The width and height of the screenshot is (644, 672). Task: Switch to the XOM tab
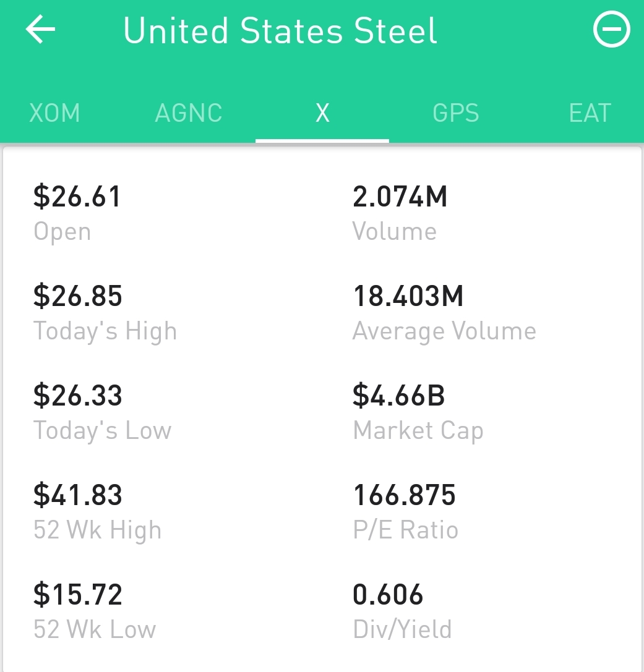click(x=54, y=113)
